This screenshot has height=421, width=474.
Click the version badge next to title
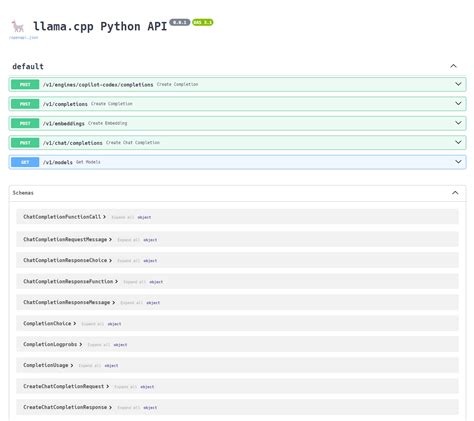coord(180,22)
